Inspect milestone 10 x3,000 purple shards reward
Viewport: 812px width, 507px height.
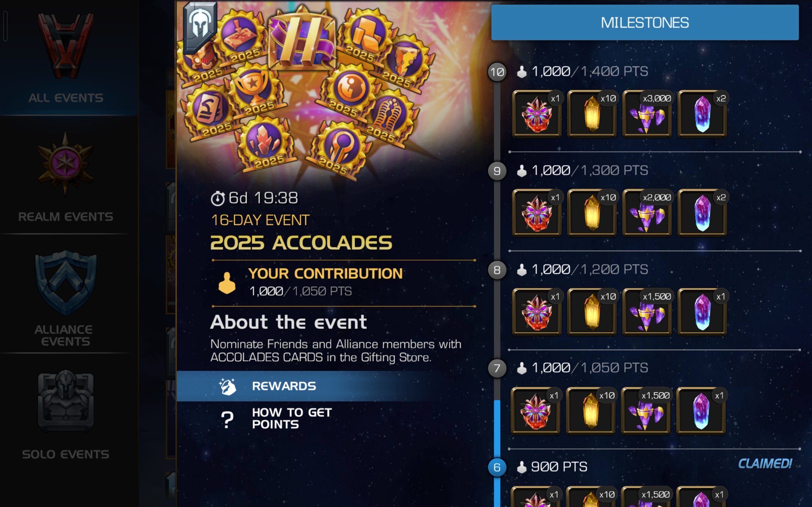pos(646,114)
